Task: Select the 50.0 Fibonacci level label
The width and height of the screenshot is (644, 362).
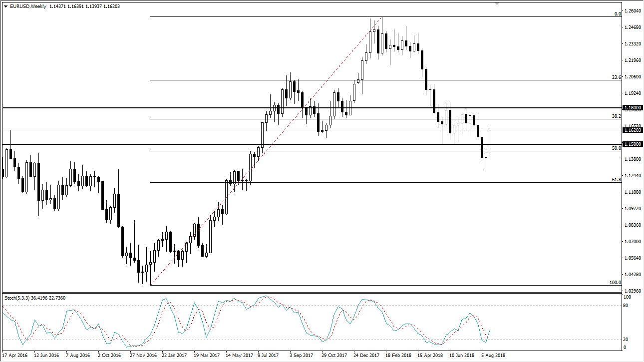Action: pos(616,148)
